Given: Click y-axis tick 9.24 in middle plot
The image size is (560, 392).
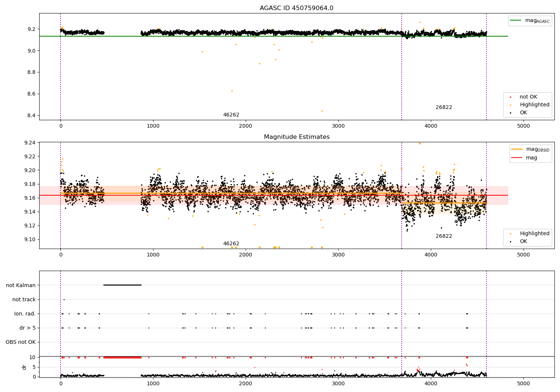Looking at the screenshot, I should click(30, 143).
